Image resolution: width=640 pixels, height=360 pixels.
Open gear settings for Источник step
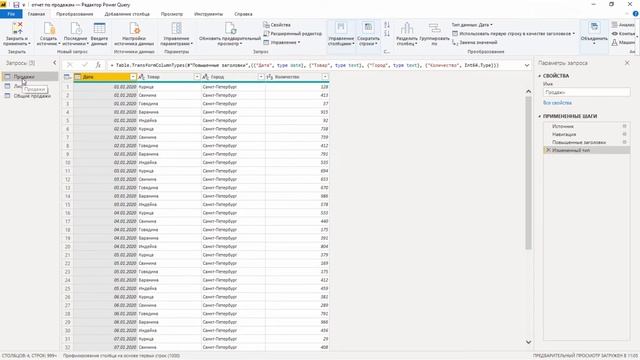tap(624, 126)
